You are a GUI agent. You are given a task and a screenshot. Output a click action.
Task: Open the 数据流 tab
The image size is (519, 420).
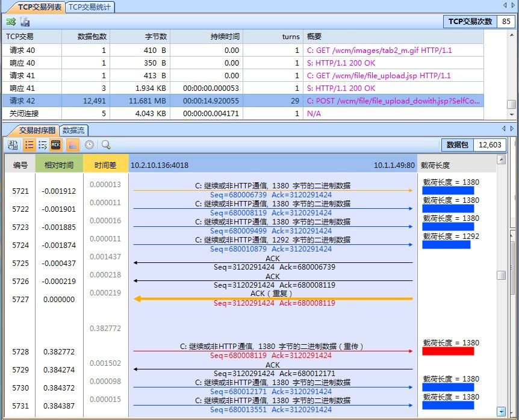pos(73,129)
